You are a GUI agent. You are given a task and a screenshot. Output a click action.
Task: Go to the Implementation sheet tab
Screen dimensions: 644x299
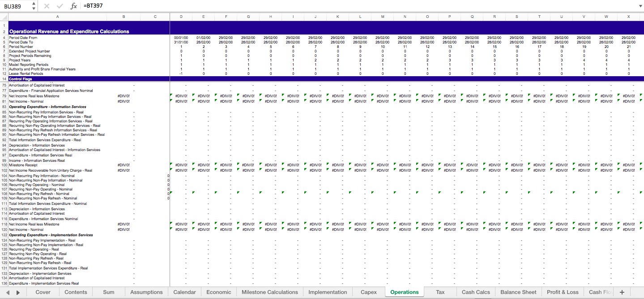[x=328, y=292]
